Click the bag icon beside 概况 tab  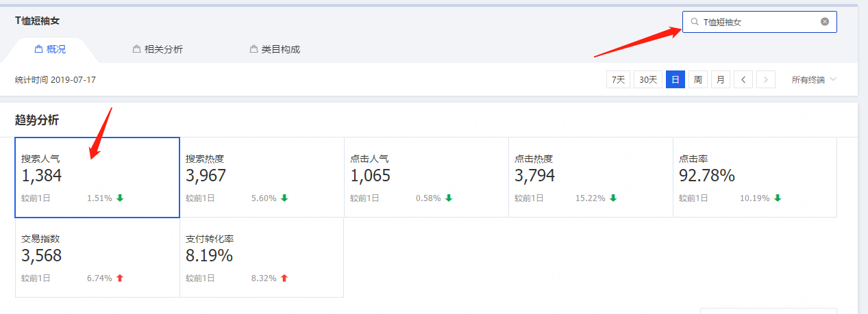click(38, 49)
